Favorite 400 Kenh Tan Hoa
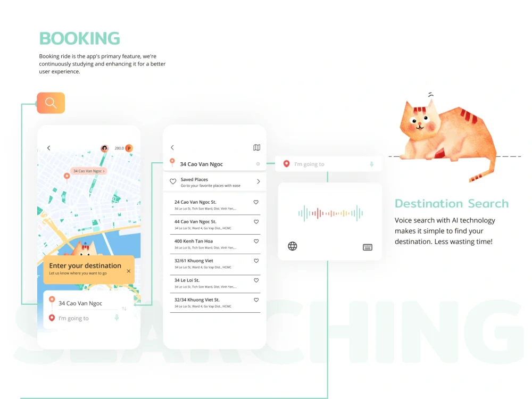Viewport: 532px width, 399px height. pos(256,242)
